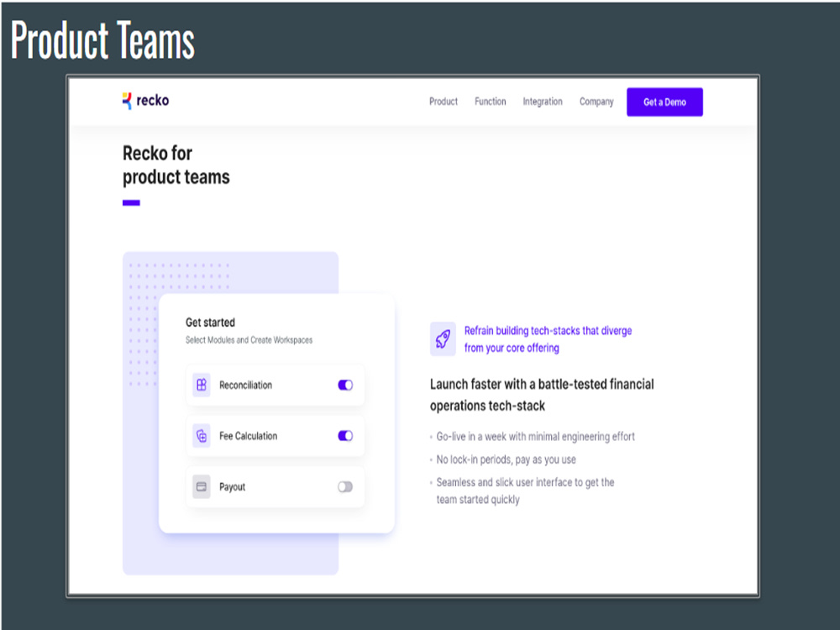840x630 pixels.
Task: Click the 'Product Teams' slide title
Action: click(x=102, y=40)
